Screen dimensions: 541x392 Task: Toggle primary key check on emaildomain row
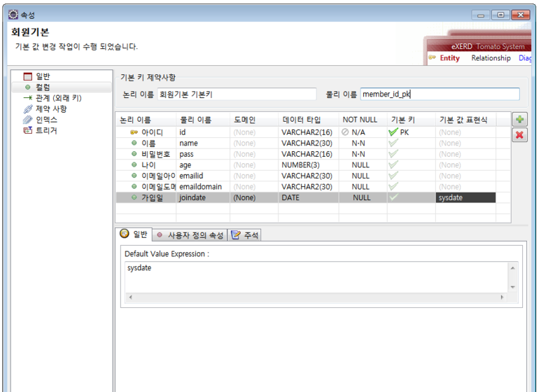[x=393, y=186]
